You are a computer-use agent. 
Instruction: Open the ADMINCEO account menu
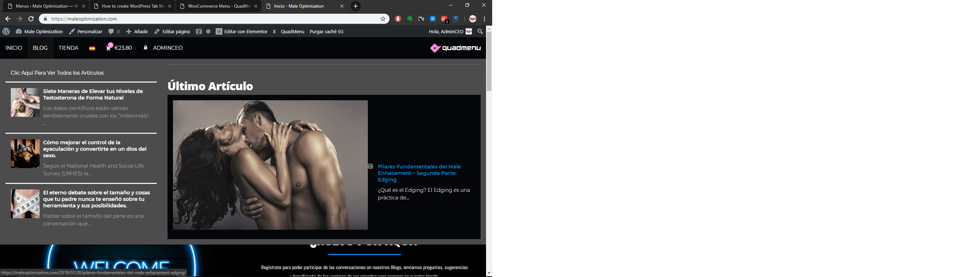click(163, 48)
